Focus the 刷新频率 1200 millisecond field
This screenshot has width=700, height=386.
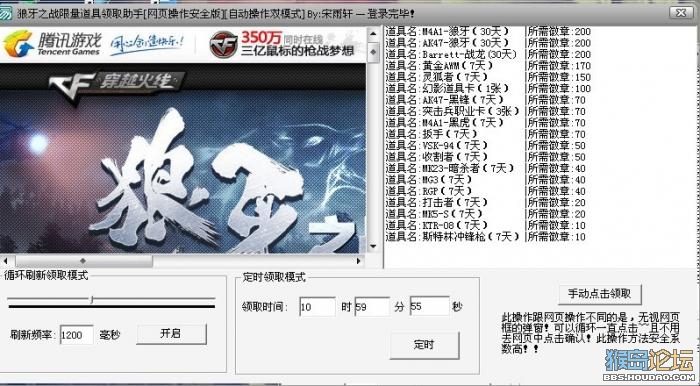click(x=76, y=335)
